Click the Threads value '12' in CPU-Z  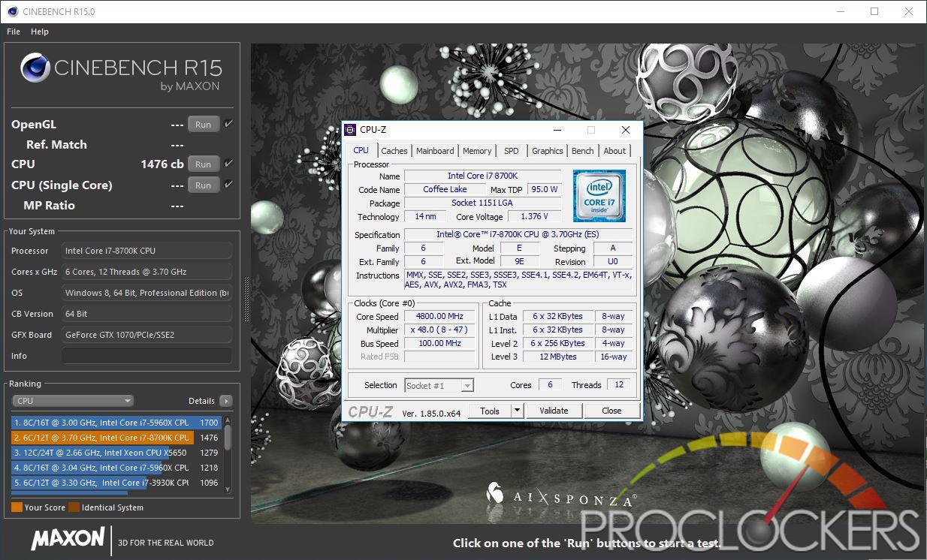pos(619,385)
